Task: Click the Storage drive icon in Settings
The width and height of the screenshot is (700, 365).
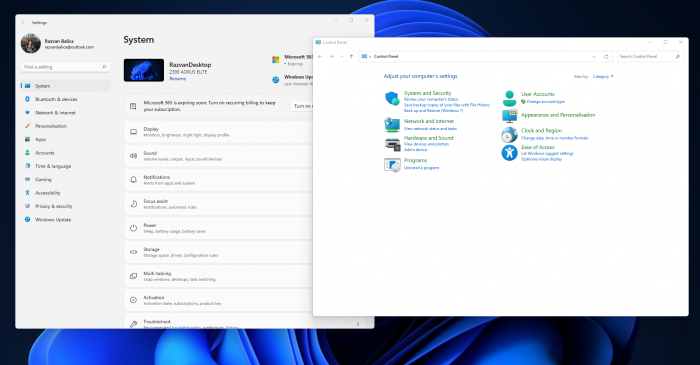Action: coord(133,252)
